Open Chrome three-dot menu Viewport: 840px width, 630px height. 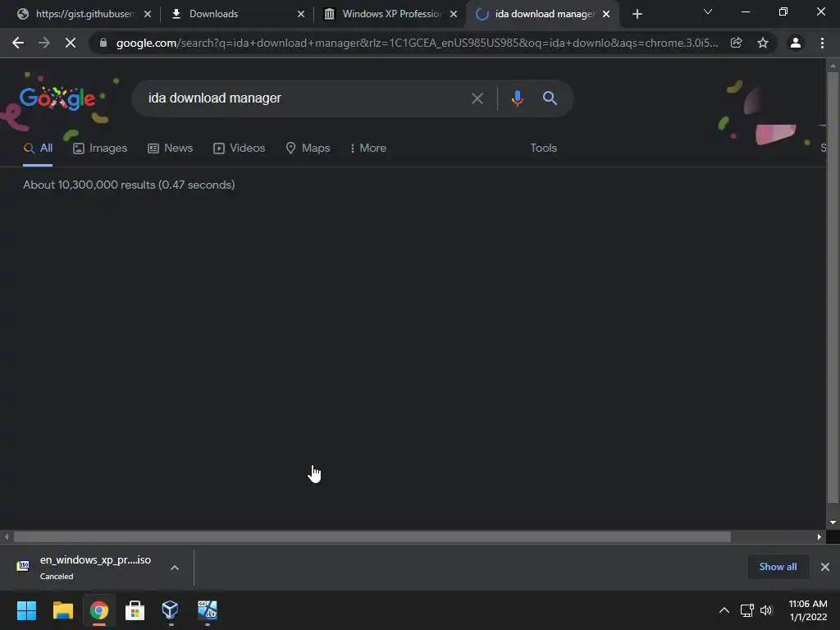tap(822, 43)
